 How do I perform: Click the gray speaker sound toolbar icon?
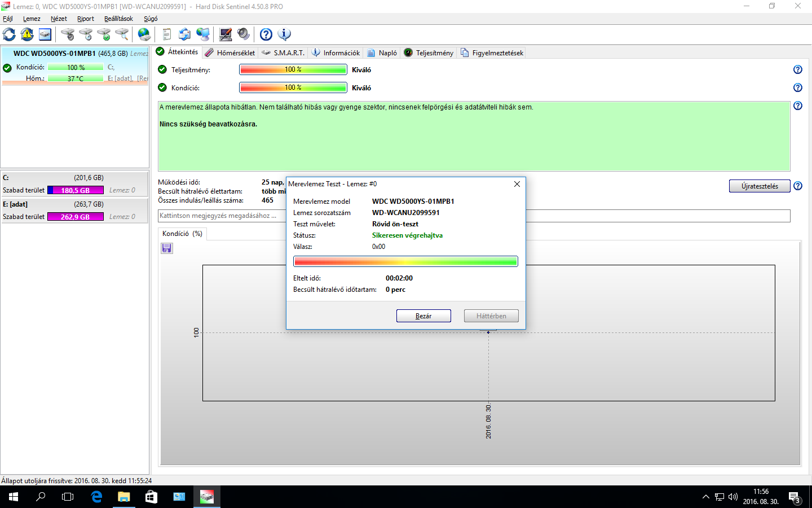[244, 34]
